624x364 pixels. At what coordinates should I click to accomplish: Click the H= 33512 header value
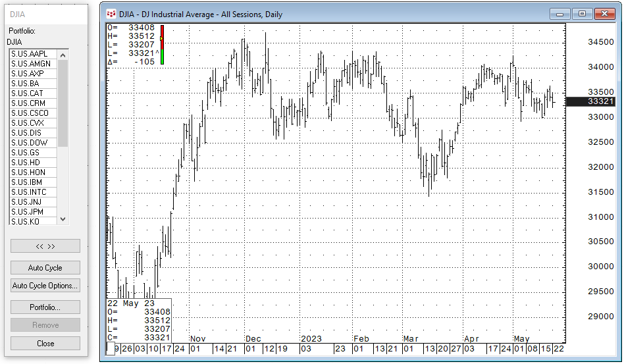click(131, 36)
